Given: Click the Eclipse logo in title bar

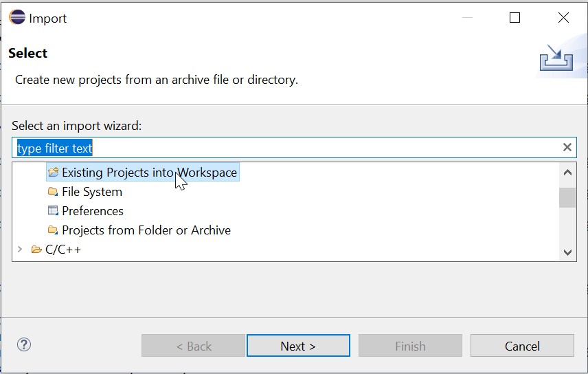Looking at the screenshot, I should (16, 19).
